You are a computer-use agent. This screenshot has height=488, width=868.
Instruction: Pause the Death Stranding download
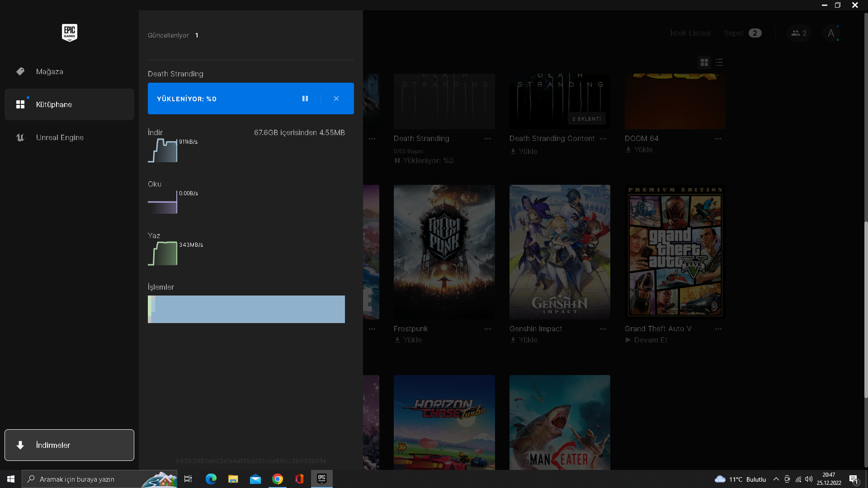(305, 99)
